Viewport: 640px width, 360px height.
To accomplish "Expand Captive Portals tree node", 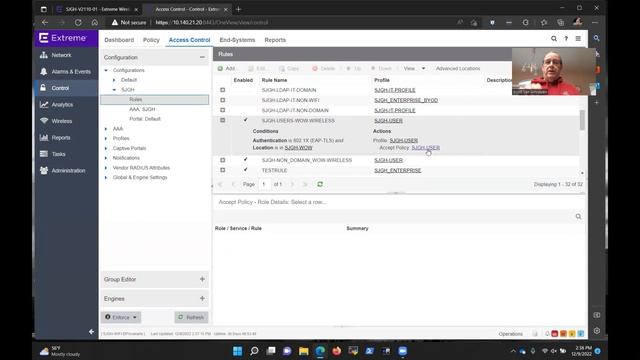I will (x=106, y=149).
